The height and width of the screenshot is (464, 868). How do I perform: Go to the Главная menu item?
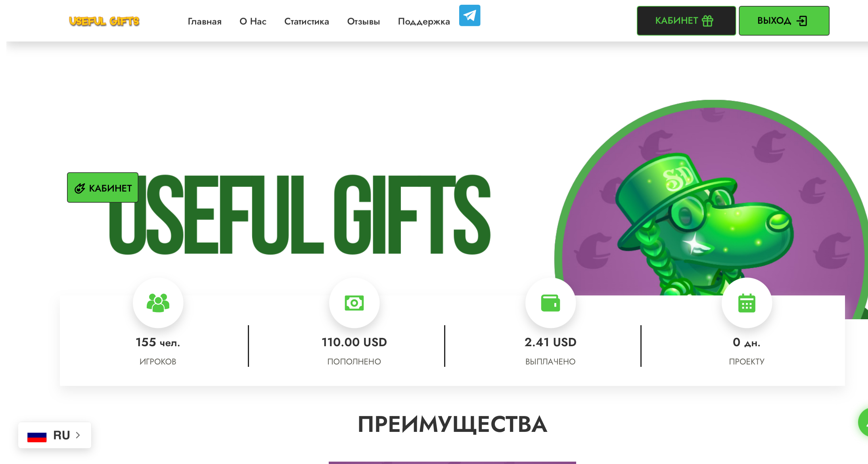click(x=205, y=21)
